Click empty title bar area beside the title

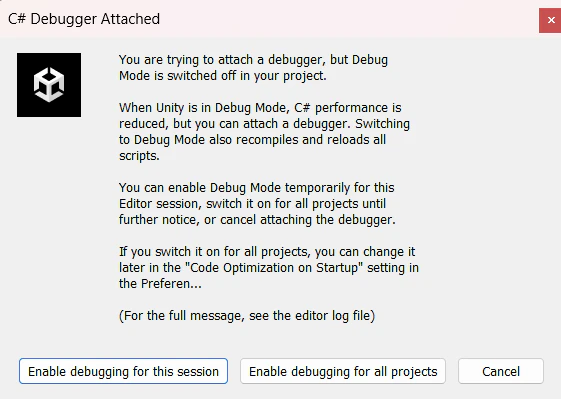[349, 19]
